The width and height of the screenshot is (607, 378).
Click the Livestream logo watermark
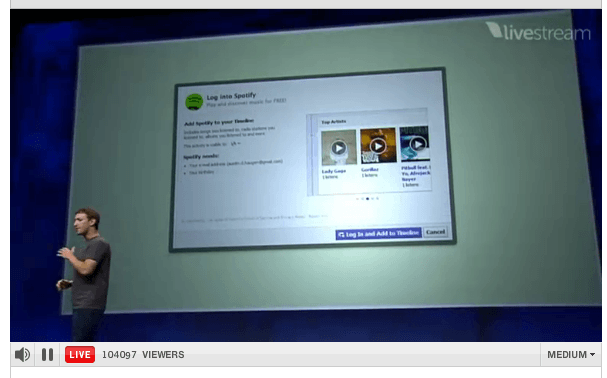click(x=538, y=32)
